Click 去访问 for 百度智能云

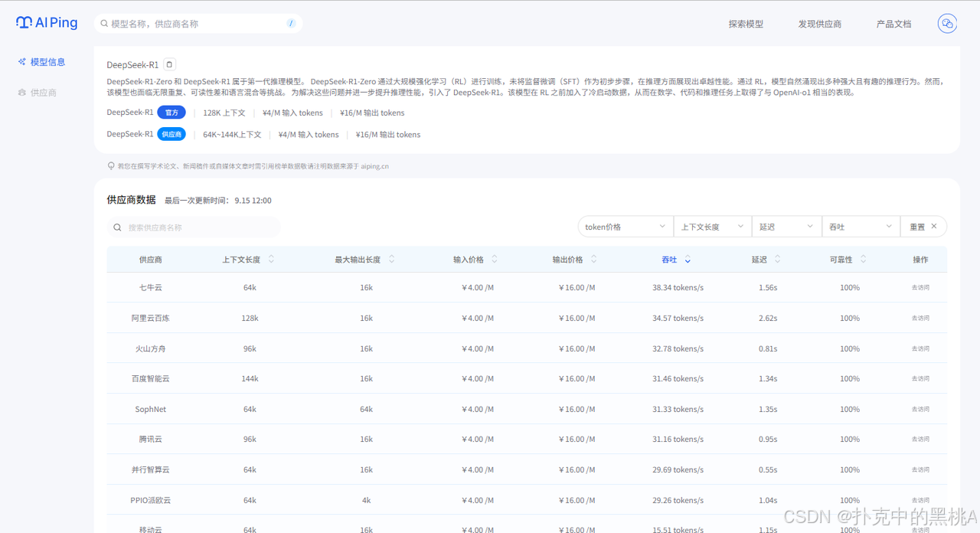point(920,379)
